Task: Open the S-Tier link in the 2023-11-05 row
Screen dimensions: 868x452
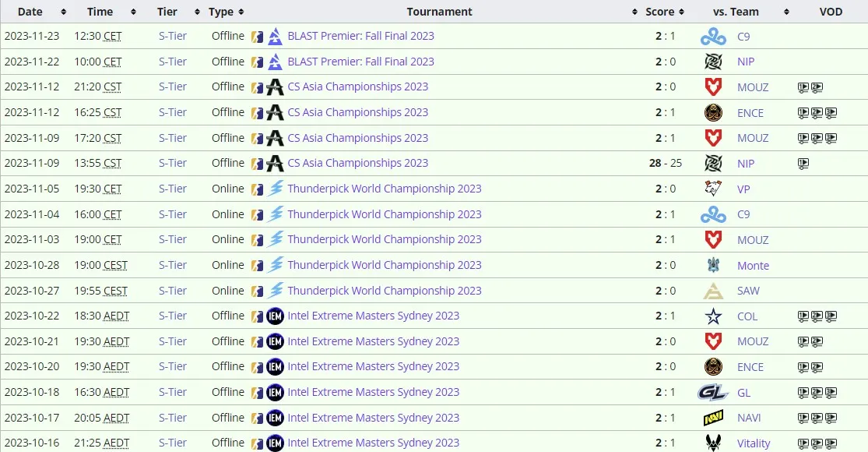Action: click(173, 189)
